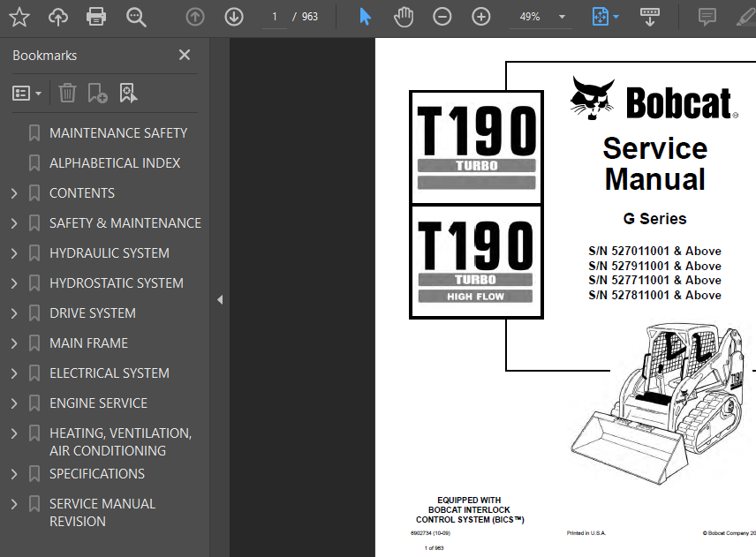The image size is (756, 557).
Task: Click the fit page scrolling icon
Action: coord(601,17)
